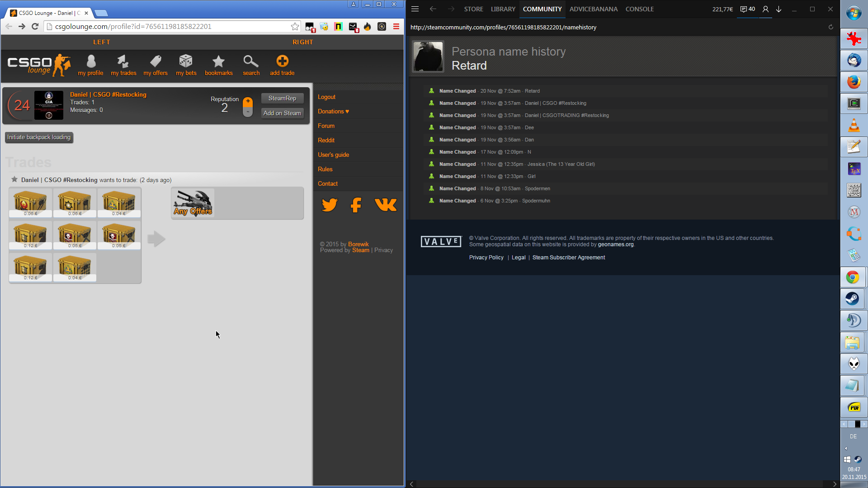
Task: Open the Steam STORE tab
Action: (473, 9)
